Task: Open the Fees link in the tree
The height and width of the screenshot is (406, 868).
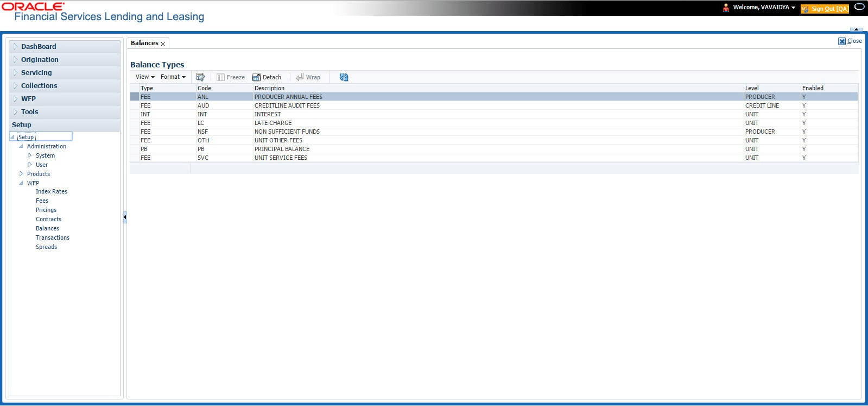Action: 42,201
